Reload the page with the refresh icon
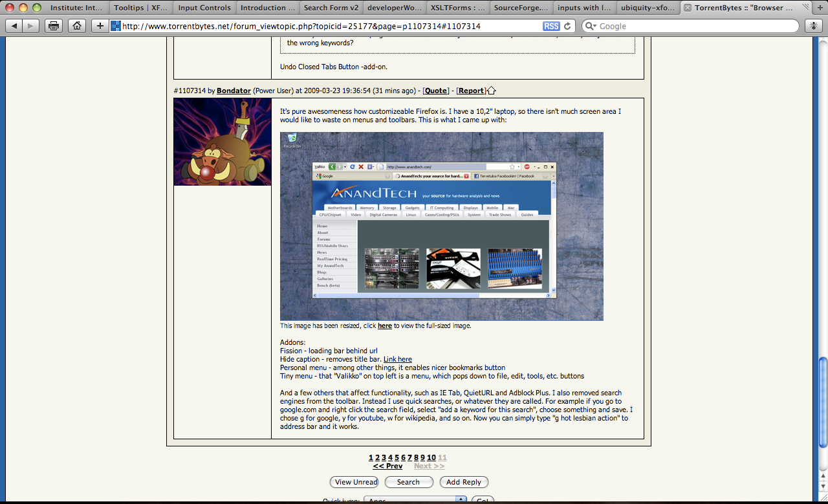Screen dimensions: 828x504 coord(568,26)
